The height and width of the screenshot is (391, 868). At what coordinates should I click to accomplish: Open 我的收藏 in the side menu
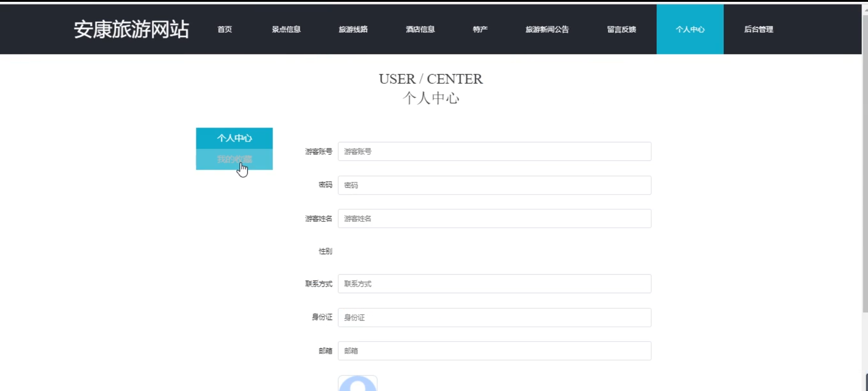pos(234,159)
